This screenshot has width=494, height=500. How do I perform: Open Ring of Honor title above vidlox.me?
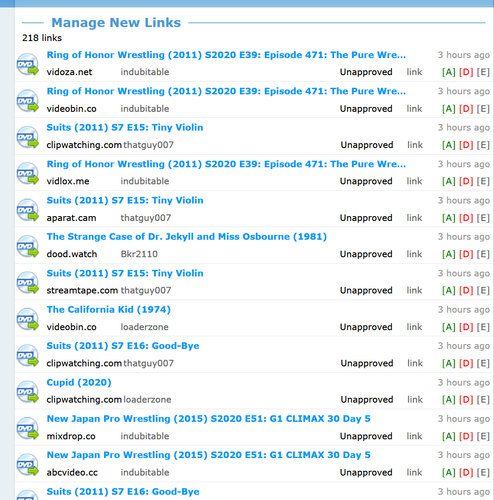[226, 164]
